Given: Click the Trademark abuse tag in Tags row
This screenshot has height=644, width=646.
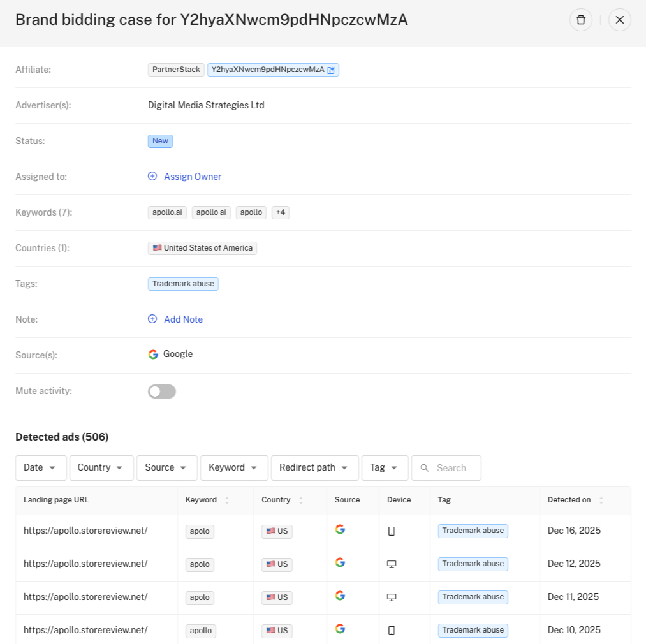Looking at the screenshot, I should click(x=183, y=284).
